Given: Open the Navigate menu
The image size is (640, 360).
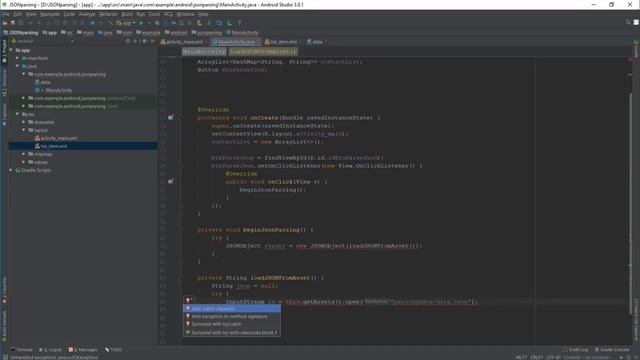Looking at the screenshot, I should (50, 14).
